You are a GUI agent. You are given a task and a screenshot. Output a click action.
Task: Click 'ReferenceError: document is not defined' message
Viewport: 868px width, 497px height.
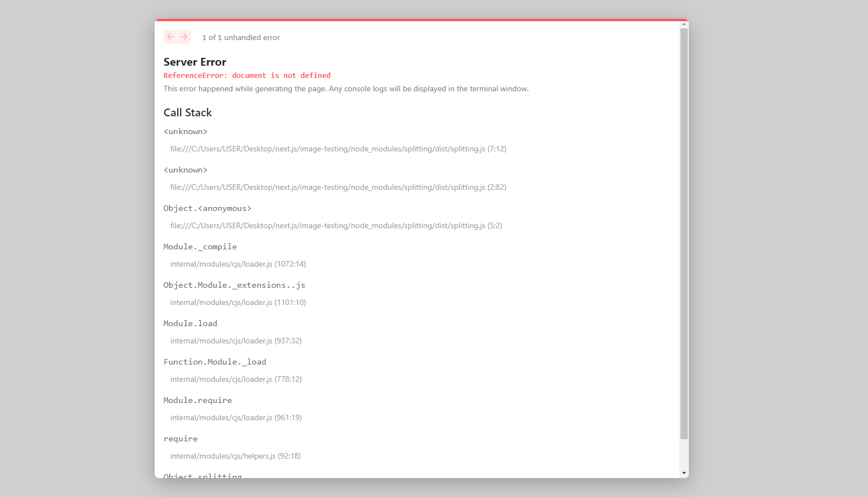click(x=247, y=75)
